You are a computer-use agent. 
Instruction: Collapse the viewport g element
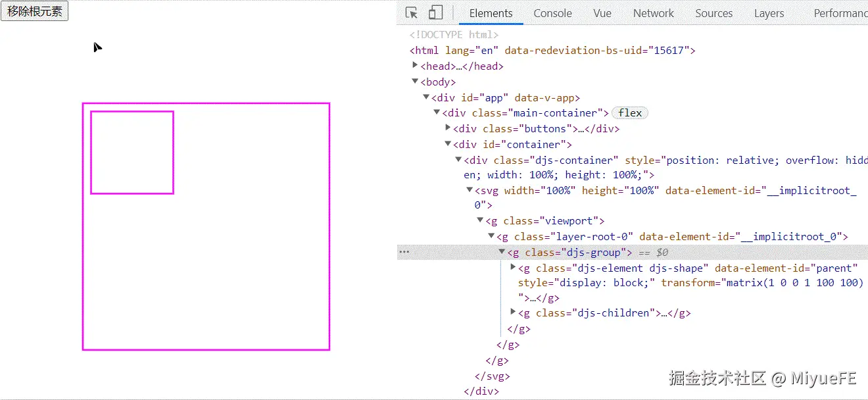(x=480, y=220)
